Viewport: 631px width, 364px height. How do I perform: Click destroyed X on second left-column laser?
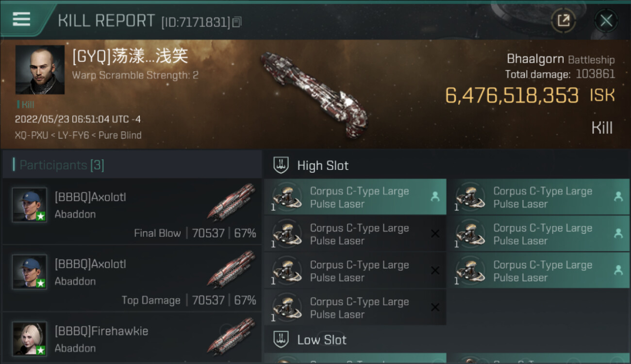(435, 234)
